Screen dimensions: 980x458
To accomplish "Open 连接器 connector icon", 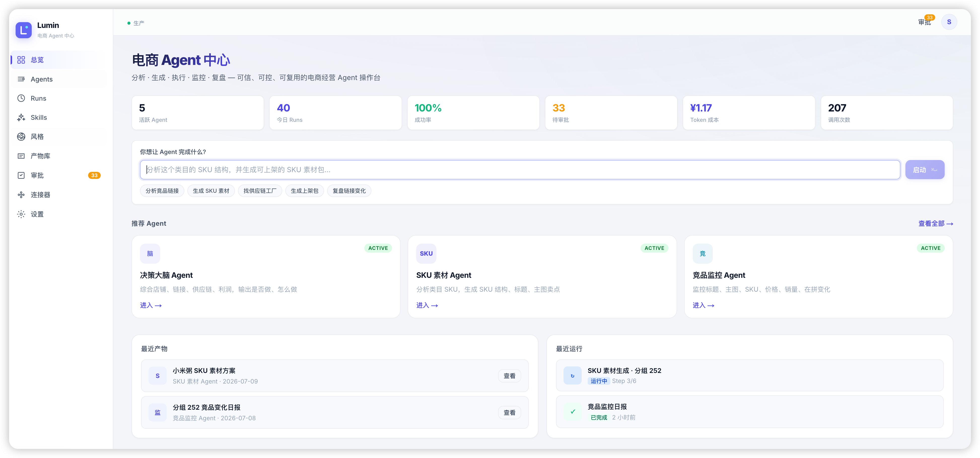I will pyautogui.click(x=21, y=195).
